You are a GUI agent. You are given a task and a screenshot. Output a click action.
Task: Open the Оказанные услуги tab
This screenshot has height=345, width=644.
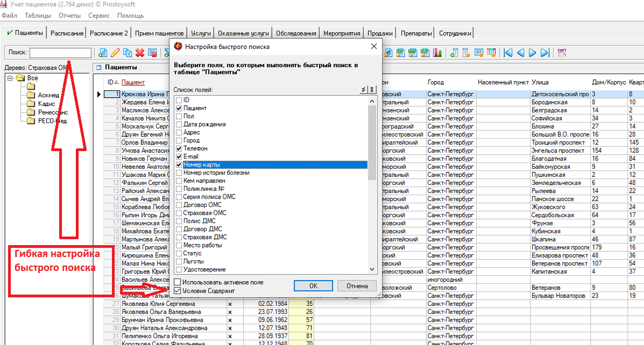243,33
